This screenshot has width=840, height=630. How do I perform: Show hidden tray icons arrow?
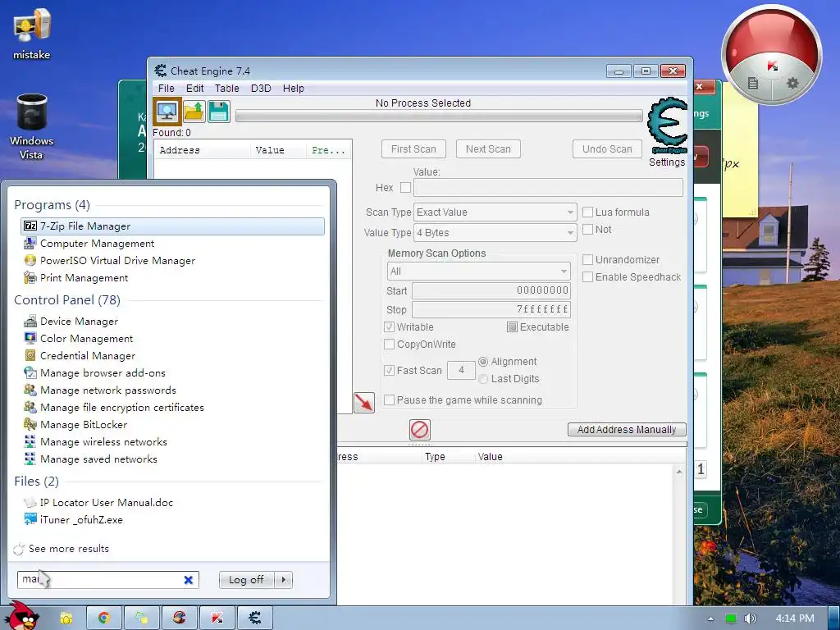(710, 619)
